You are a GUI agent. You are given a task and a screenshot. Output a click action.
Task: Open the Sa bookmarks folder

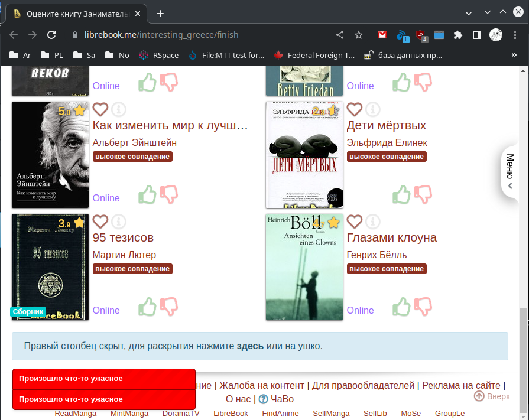(85, 55)
